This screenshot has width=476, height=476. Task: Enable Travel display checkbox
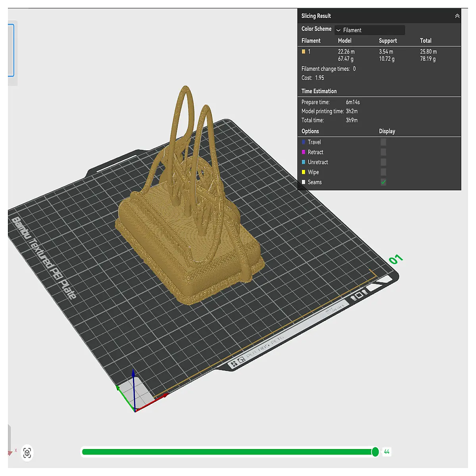tap(383, 142)
